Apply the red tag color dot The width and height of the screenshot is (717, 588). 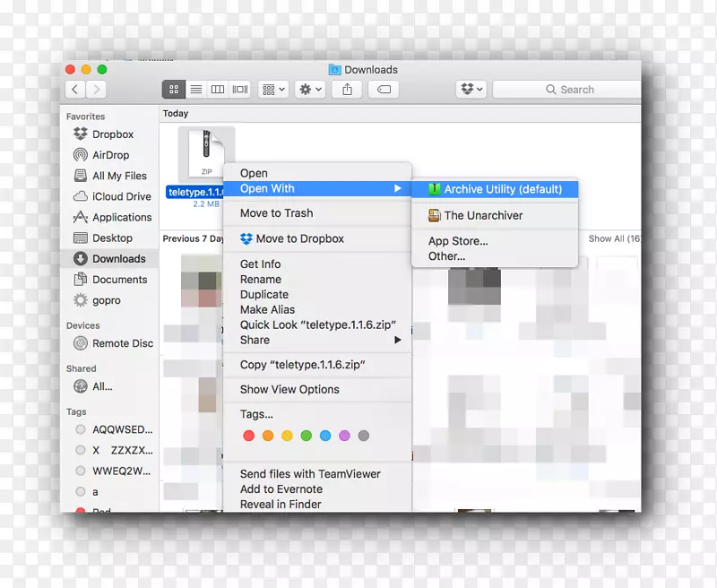pos(249,436)
